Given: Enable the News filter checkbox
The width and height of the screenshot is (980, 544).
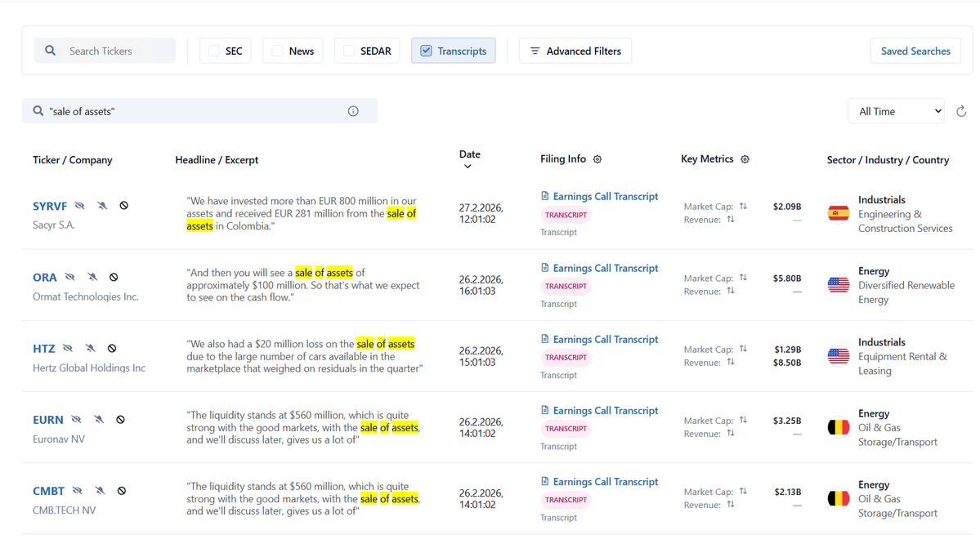Looking at the screenshot, I should tap(278, 51).
